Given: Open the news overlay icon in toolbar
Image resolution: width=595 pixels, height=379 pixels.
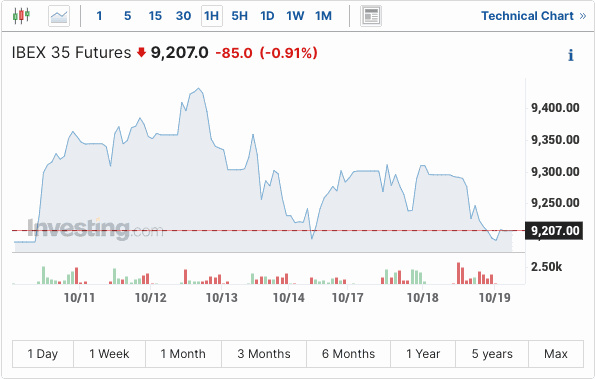Looking at the screenshot, I should (x=371, y=16).
